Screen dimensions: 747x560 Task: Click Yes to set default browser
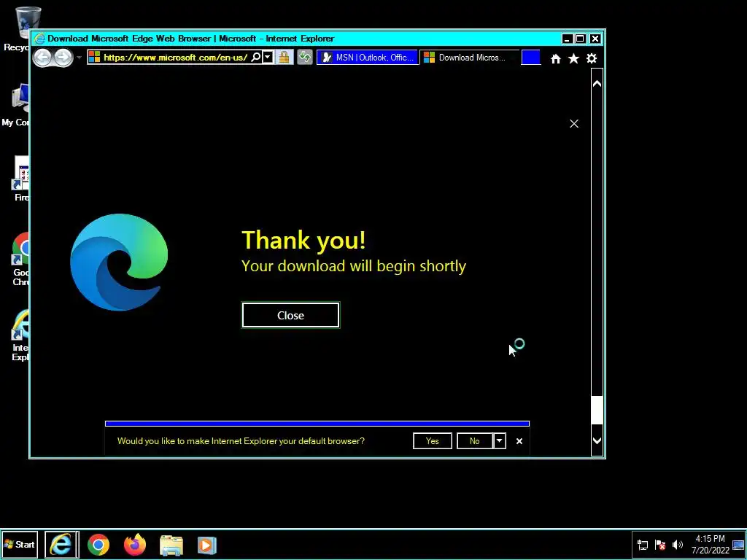click(x=433, y=441)
